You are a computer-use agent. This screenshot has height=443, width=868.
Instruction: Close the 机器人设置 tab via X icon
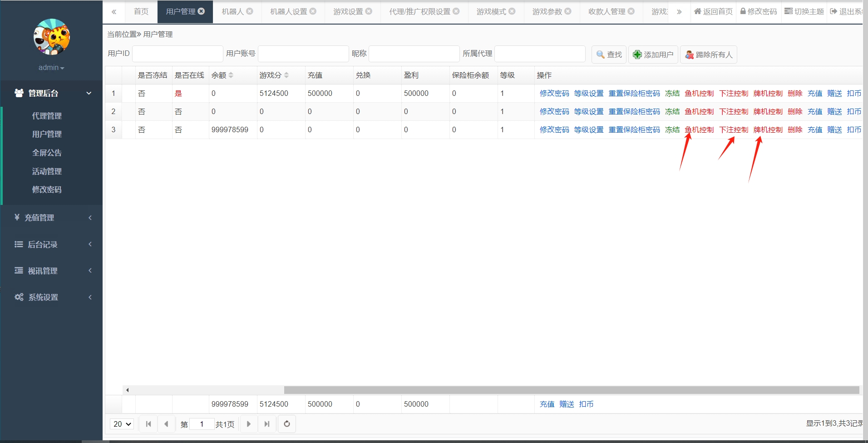pos(313,11)
